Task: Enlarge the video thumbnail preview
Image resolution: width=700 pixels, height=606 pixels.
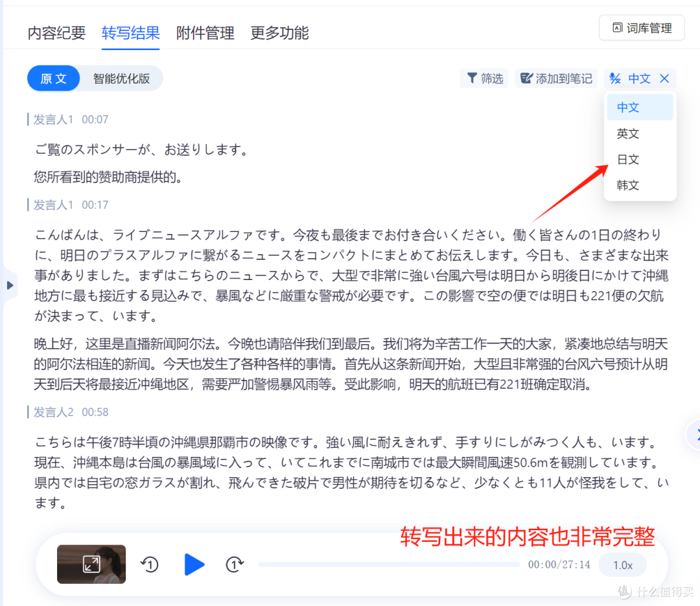Action: 91,564
